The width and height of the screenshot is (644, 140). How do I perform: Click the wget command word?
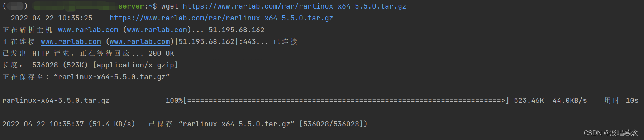pyautogui.click(x=170, y=6)
